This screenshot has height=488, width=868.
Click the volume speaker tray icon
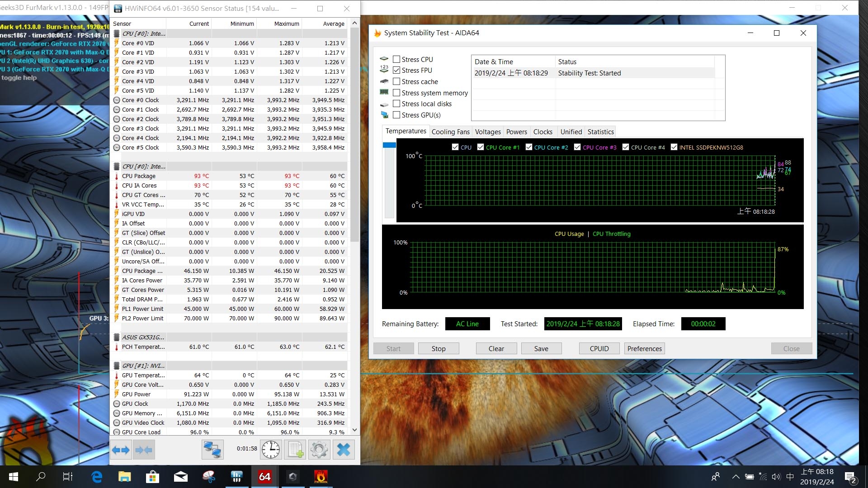pyautogui.click(x=776, y=477)
